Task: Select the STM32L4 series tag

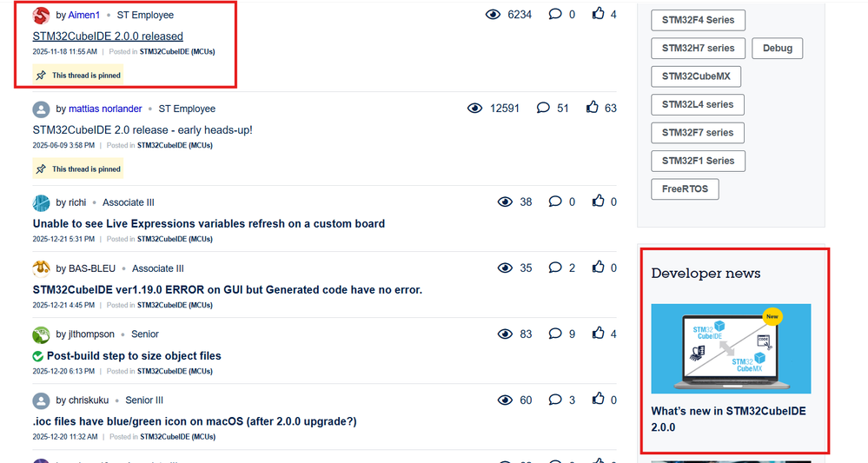Action: coord(698,104)
